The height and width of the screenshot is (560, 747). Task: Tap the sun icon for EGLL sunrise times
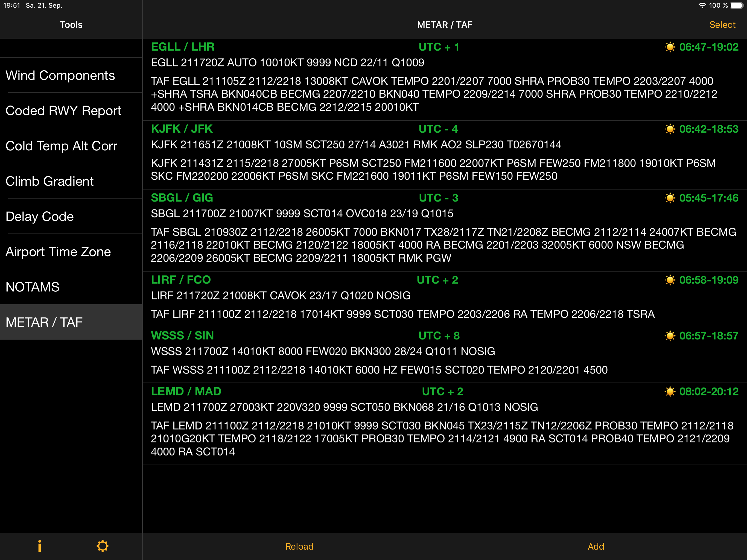click(670, 47)
